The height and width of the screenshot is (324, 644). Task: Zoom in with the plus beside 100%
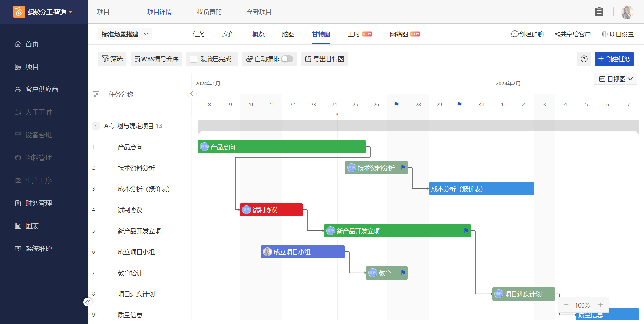pos(601,305)
